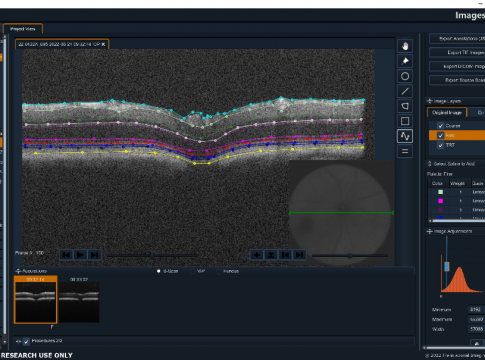The height and width of the screenshot is (360, 485).
Task: Click the parallel lines tool
Action: (x=405, y=151)
